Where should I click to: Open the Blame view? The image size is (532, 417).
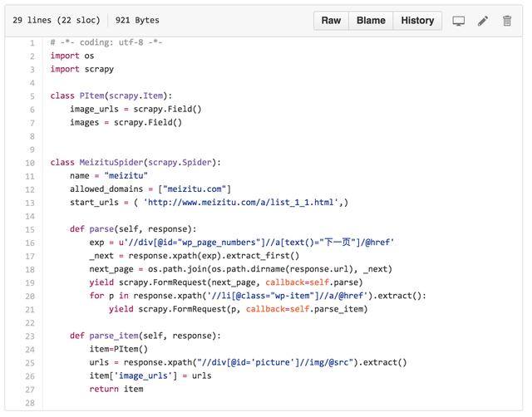[370, 21]
